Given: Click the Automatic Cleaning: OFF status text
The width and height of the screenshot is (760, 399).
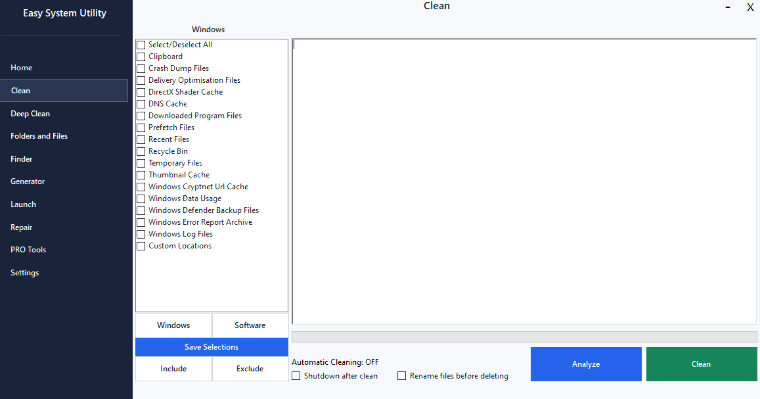Looking at the screenshot, I should coord(335,362).
